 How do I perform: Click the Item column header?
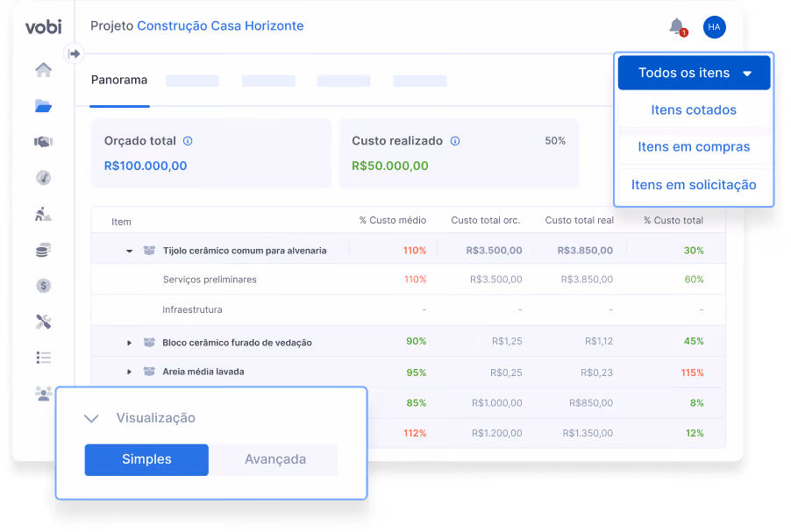click(121, 222)
